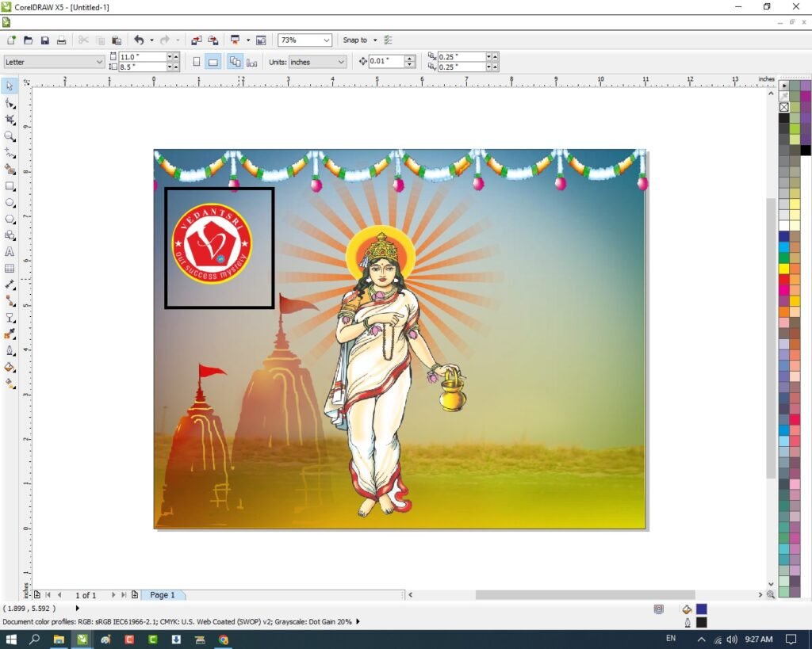Select the Rectangle tool
The width and height of the screenshot is (812, 649).
coord(10,185)
